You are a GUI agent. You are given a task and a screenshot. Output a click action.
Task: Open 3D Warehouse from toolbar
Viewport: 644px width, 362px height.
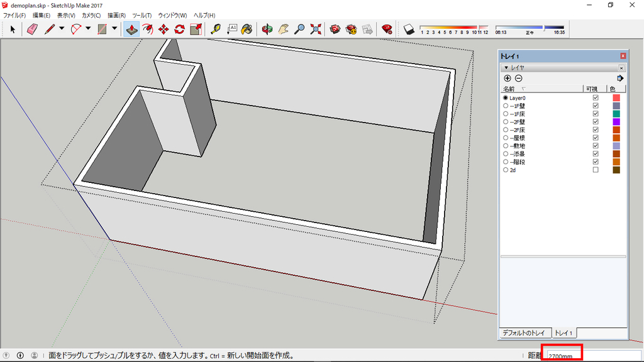[335, 29]
